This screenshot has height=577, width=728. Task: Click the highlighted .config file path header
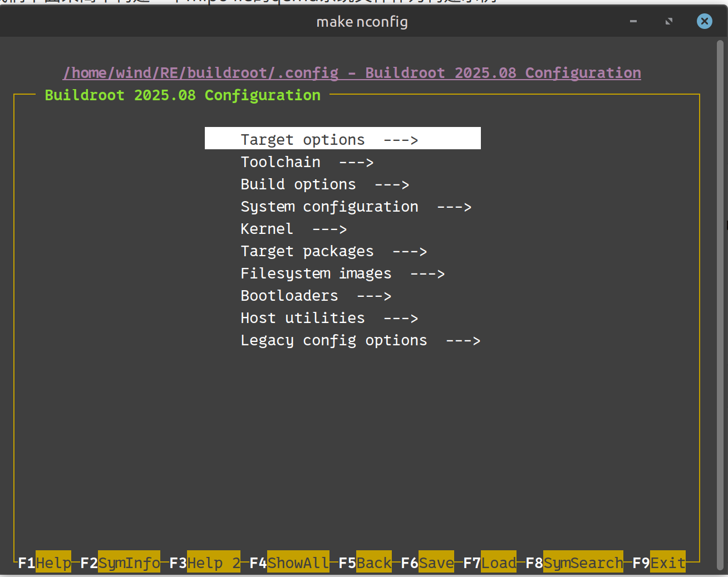[351, 72]
